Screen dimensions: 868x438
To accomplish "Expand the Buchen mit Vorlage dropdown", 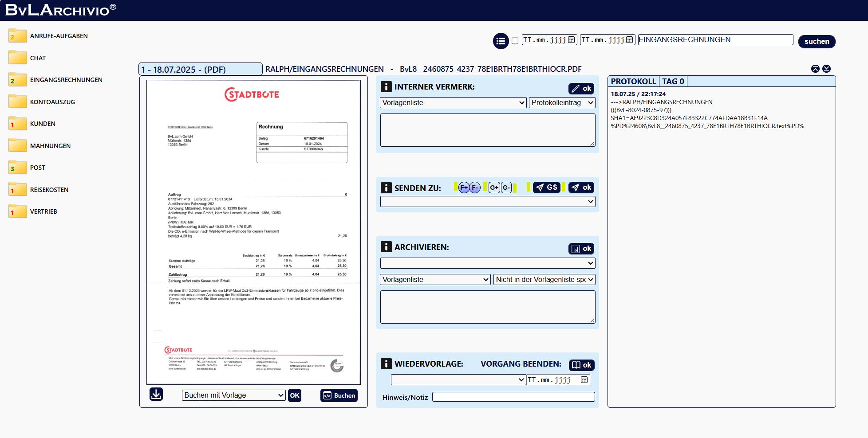I will pos(233,395).
